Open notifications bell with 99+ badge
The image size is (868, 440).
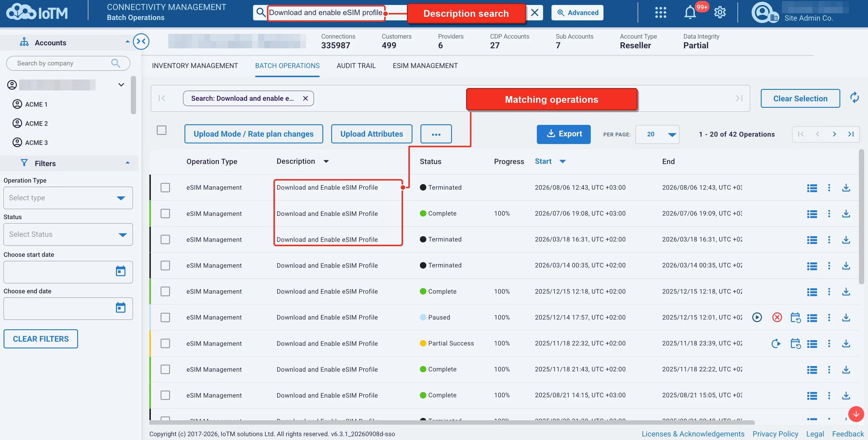tap(690, 13)
